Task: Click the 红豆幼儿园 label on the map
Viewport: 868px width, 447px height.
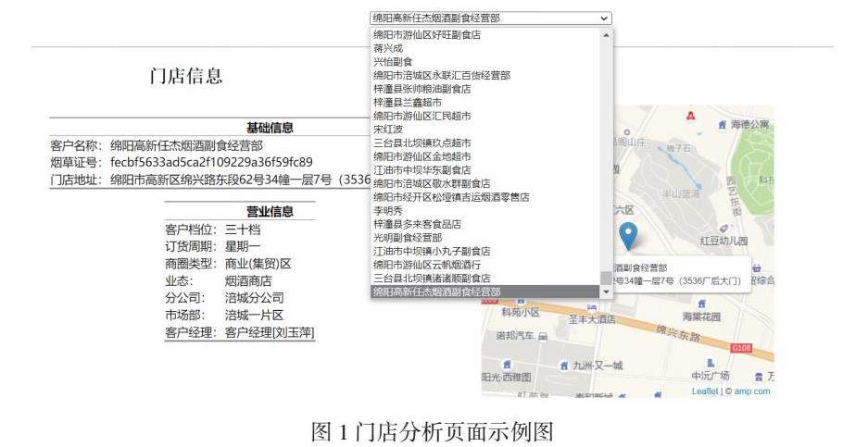Action: click(723, 241)
